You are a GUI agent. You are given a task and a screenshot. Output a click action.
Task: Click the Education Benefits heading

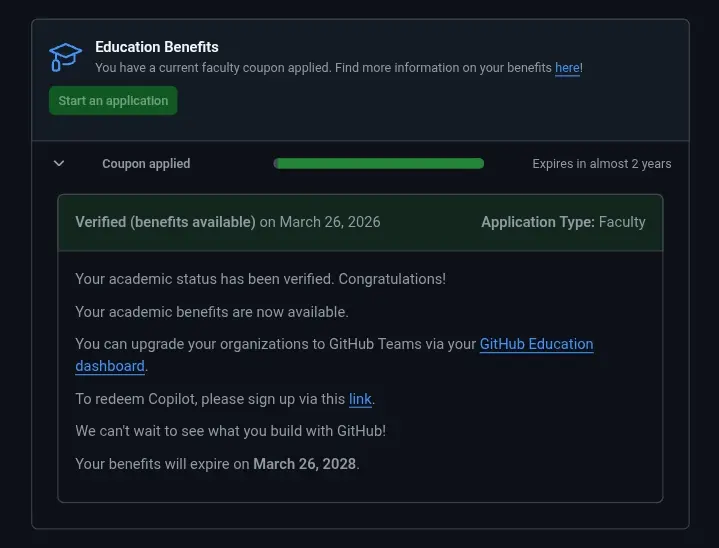tap(157, 47)
